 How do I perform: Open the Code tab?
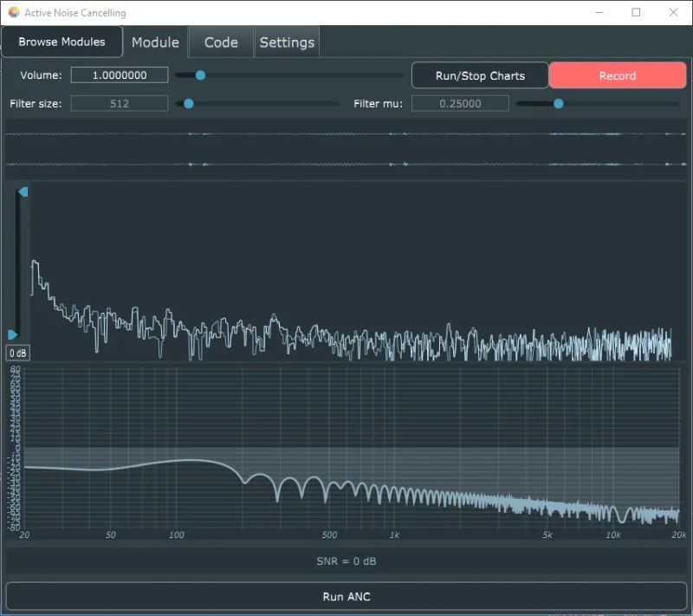point(221,42)
